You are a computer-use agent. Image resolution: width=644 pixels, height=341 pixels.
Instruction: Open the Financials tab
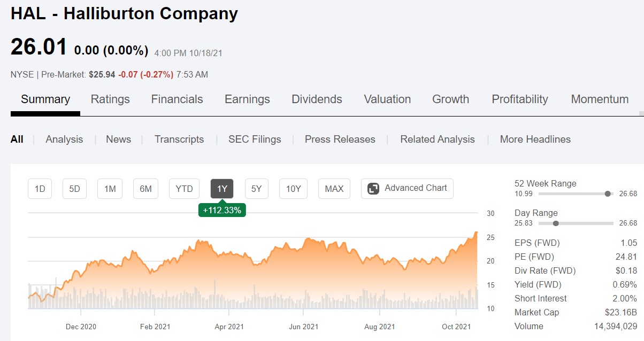click(x=177, y=99)
